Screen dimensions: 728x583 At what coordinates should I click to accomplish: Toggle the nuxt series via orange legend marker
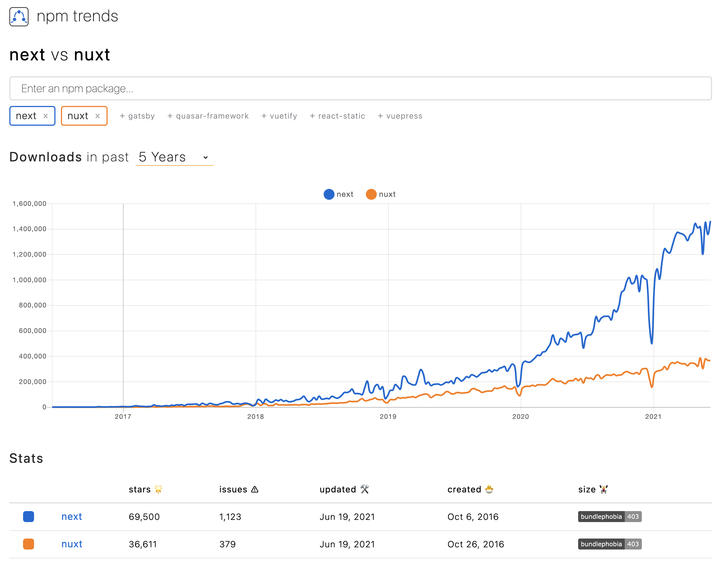371,194
